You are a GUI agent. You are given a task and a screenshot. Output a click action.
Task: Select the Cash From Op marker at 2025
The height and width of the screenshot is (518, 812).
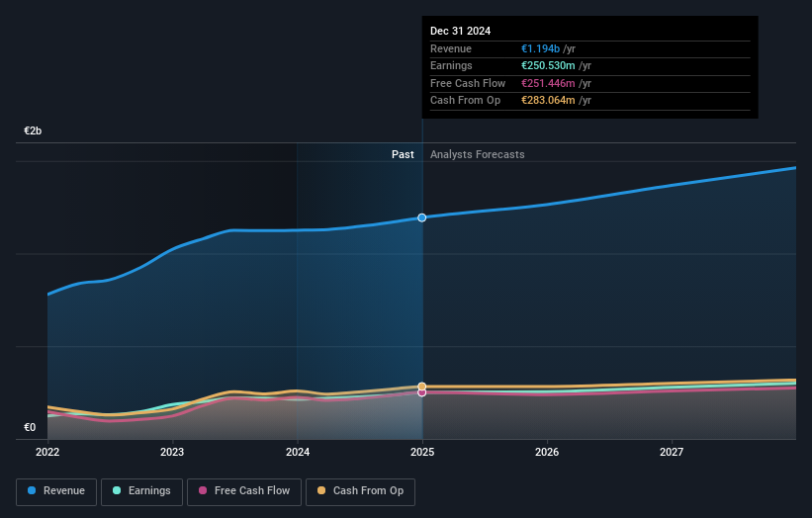click(422, 387)
